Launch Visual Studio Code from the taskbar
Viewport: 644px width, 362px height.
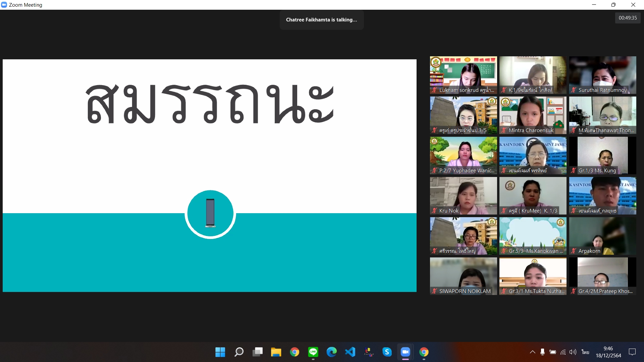tap(350, 352)
